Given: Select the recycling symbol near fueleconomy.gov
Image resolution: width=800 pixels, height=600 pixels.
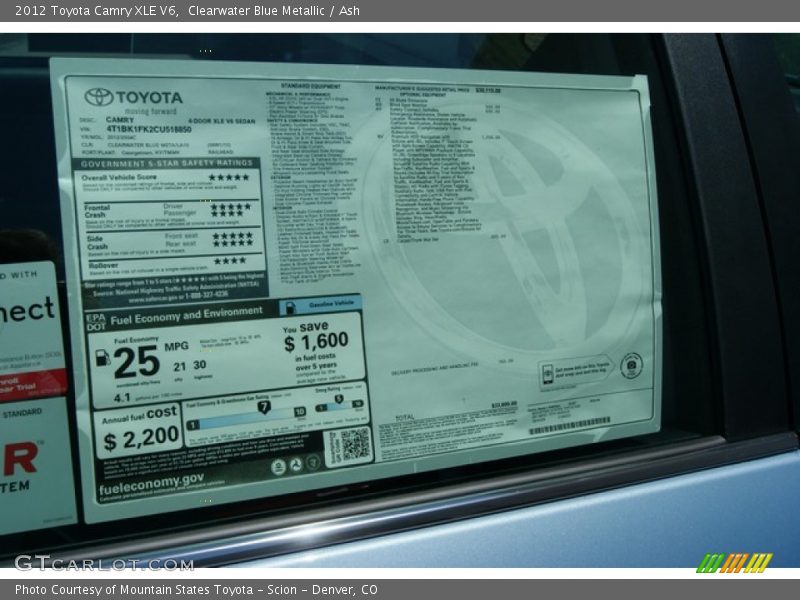Looking at the screenshot, I should 295,463.
